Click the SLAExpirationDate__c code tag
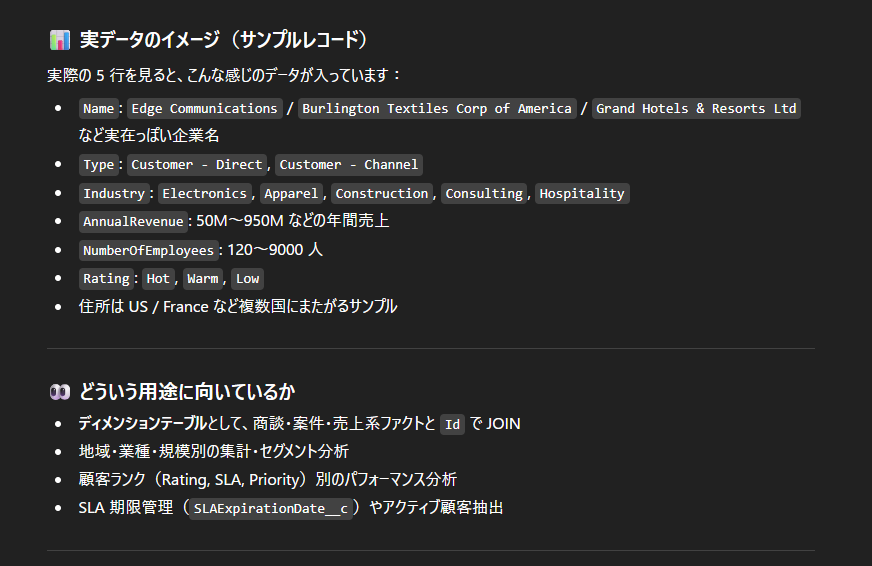This screenshot has height=566, width=872. click(271, 509)
